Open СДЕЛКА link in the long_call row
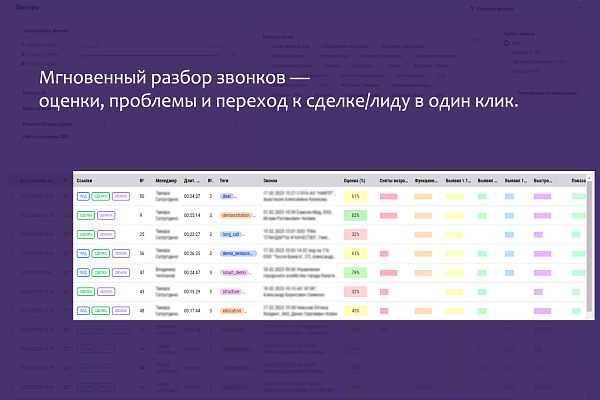This screenshot has height=400, width=600. click(x=86, y=234)
